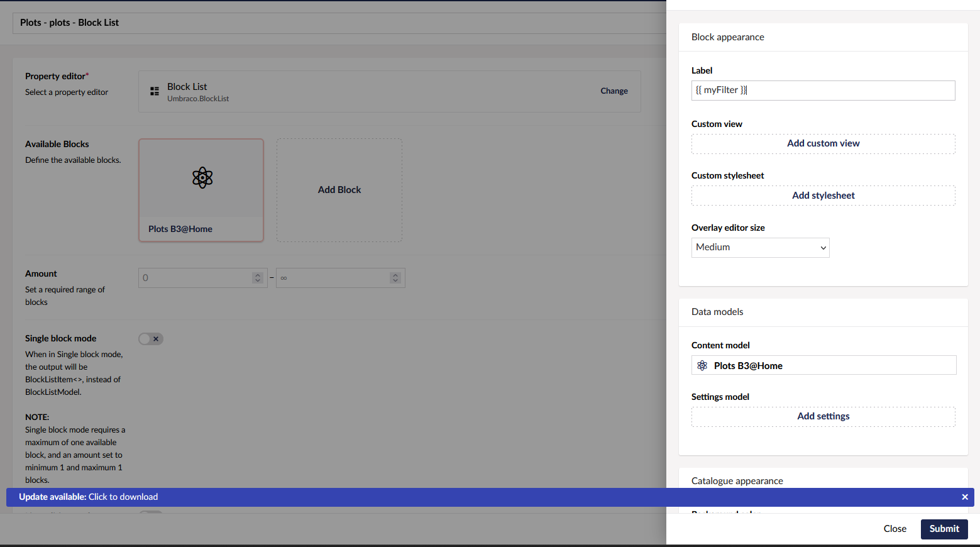Image resolution: width=980 pixels, height=547 pixels.
Task: Click Add custom view button
Action: (823, 143)
